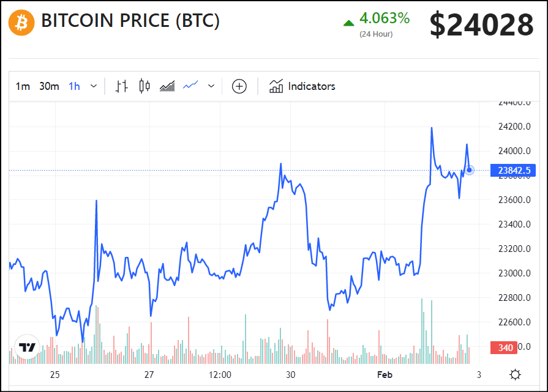Click the last price marker dot on the line

(x=469, y=170)
